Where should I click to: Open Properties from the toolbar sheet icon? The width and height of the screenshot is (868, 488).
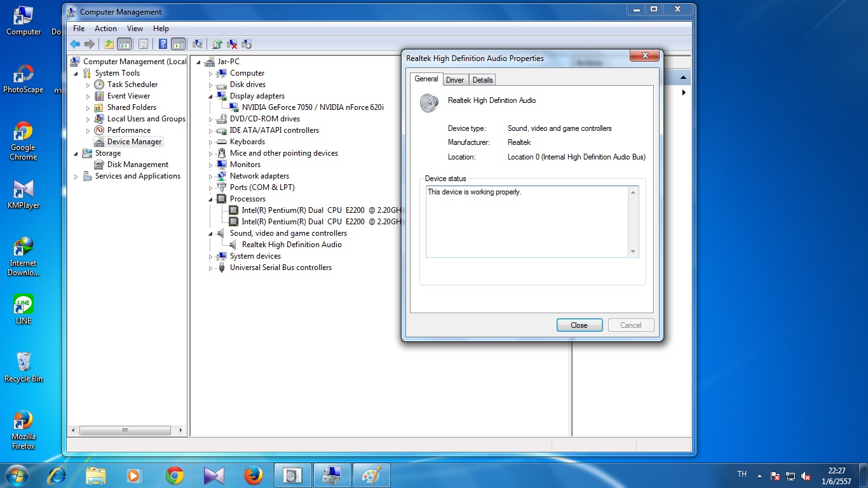pyautogui.click(x=143, y=44)
